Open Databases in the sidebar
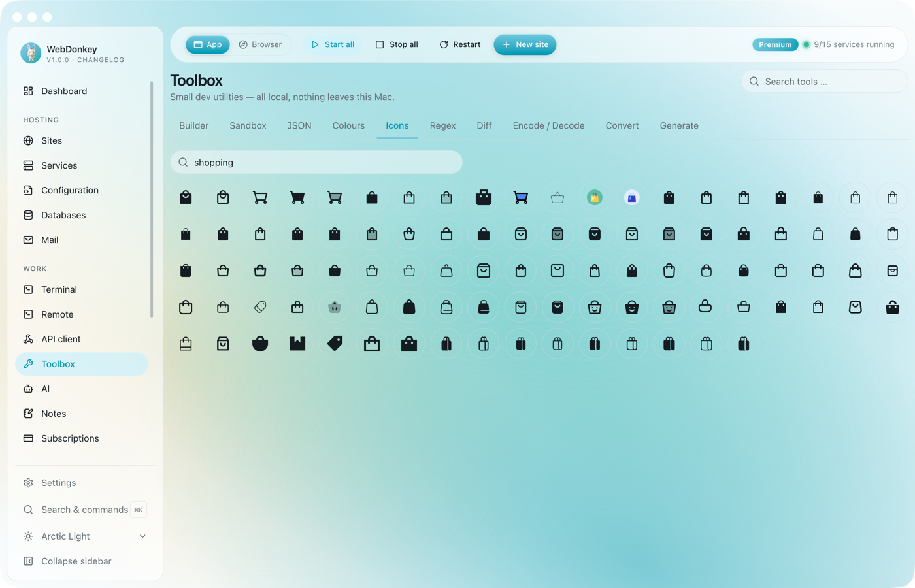Screen dimensions: 915x588 point(82,215)
